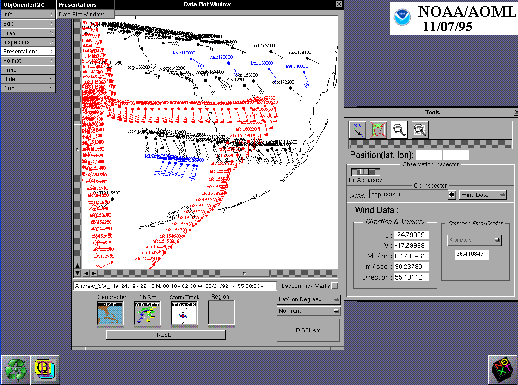Click the NOAA logo emblem
This screenshot has width=518, height=385.
pyautogui.click(x=402, y=17)
